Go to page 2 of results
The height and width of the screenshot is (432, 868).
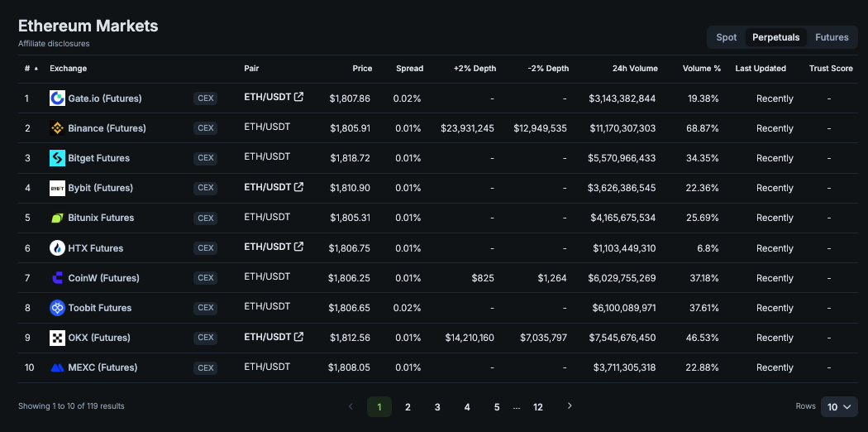pos(408,406)
